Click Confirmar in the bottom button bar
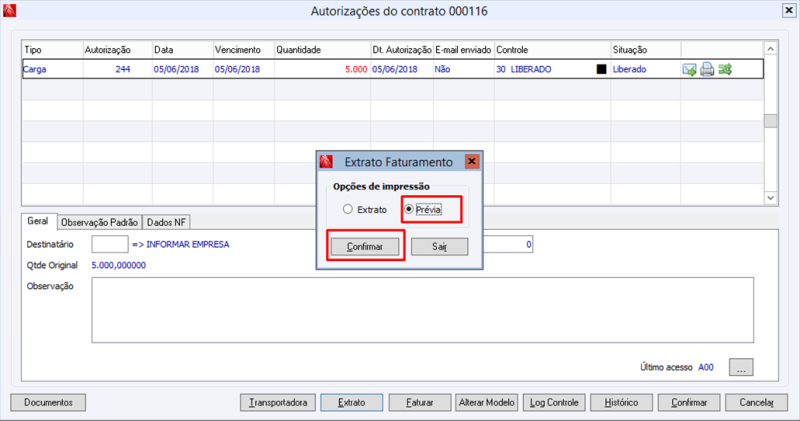Viewport: 800px width, 421px height. pyautogui.click(x=689, y=403)
